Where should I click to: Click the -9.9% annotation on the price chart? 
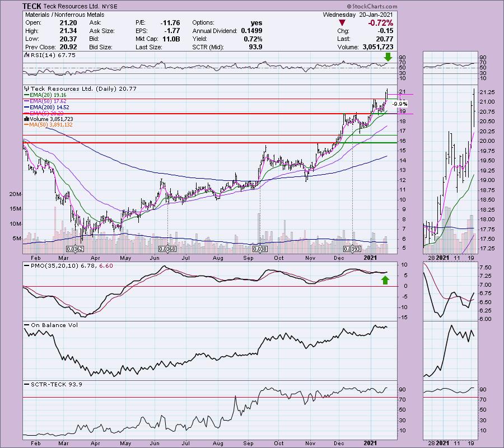coord(399,104)
